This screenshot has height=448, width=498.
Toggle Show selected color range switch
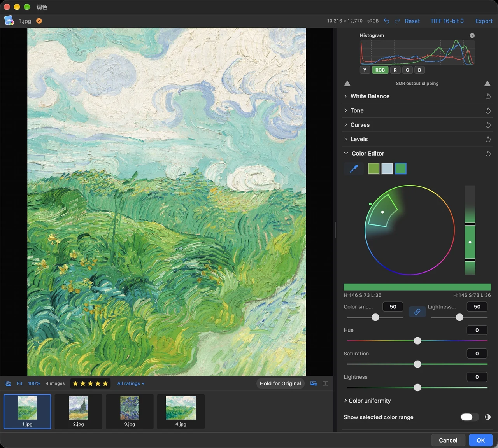click(x=470, y=417)
